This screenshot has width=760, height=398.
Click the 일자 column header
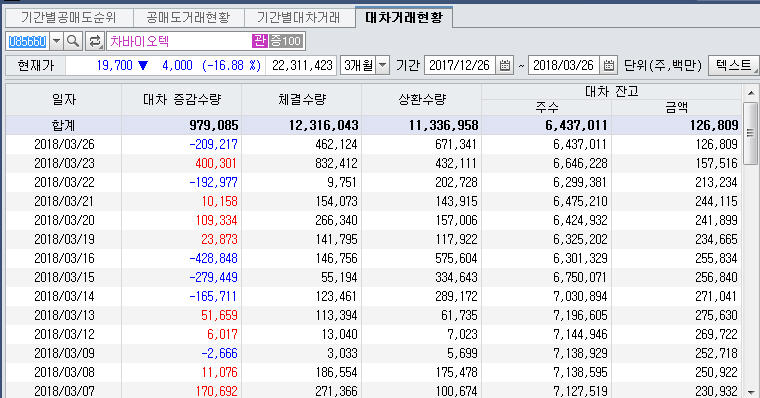click(x=63, y=99)
